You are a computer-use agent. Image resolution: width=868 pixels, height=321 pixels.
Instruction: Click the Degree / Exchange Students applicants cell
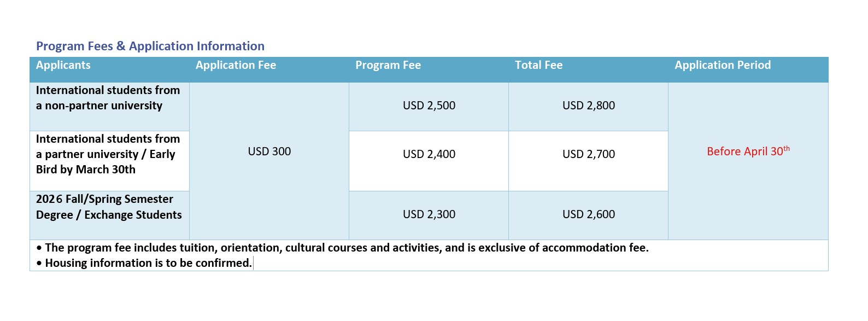[109, 207]
